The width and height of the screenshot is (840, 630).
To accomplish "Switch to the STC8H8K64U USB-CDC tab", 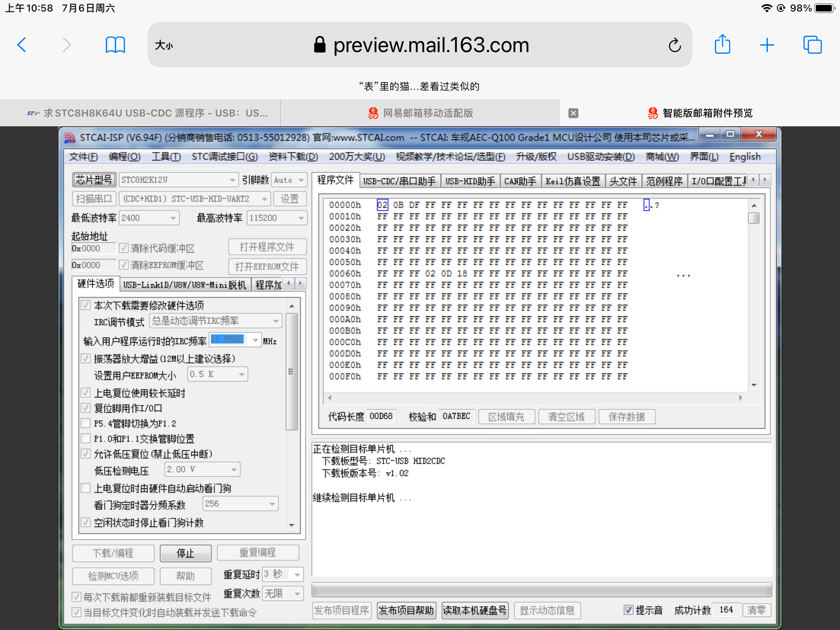I will pyautogui.click(x=140, y=113).
